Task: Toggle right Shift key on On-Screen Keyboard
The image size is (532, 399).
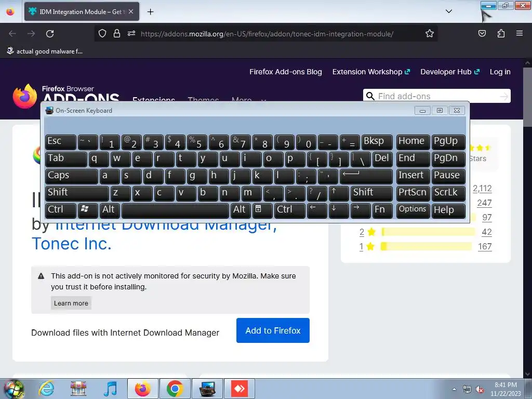Action: tap(371, 193)
